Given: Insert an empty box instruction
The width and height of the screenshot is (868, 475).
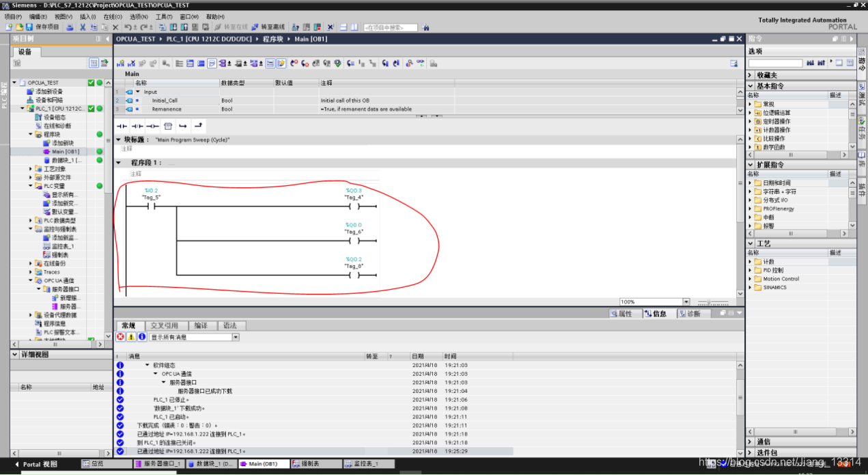Looking at the screenshot, I should click(168, 126).
